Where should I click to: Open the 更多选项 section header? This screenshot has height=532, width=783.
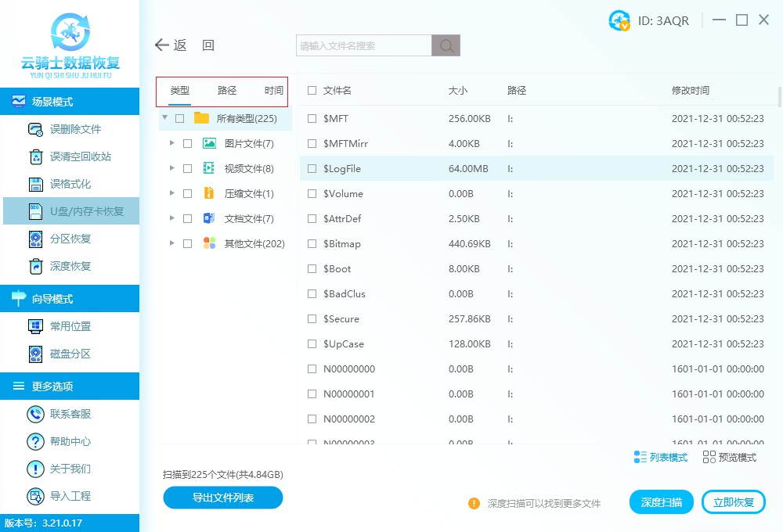click(x=70, y=386)
